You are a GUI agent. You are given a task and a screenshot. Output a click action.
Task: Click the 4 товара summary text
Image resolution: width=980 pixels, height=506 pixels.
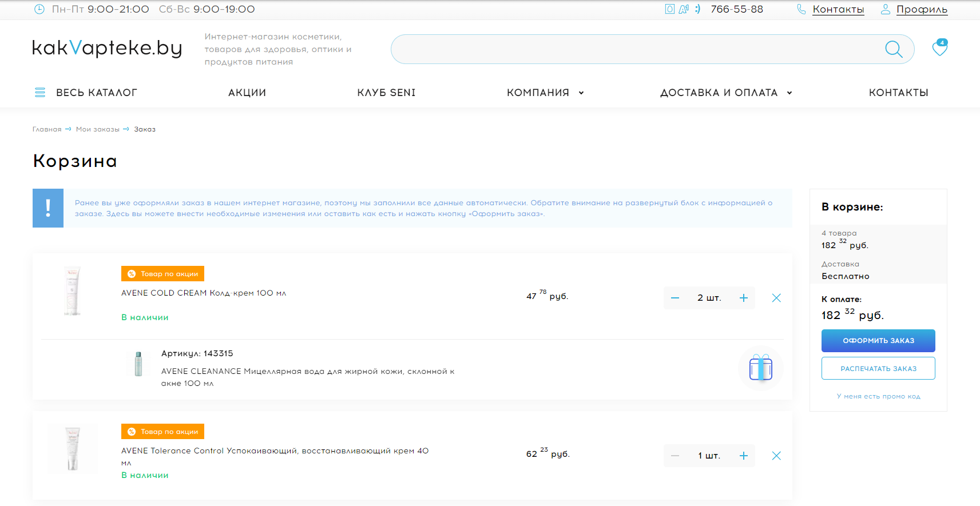839,233
